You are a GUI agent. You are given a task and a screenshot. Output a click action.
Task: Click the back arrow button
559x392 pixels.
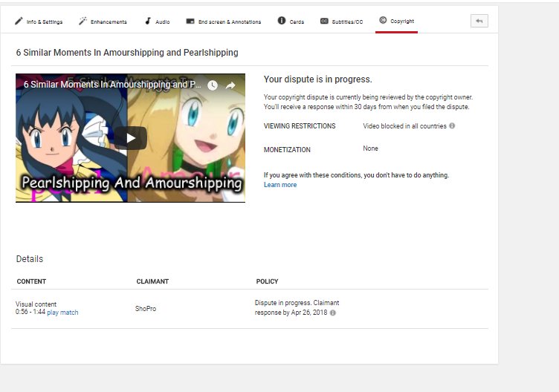[479, 21]
